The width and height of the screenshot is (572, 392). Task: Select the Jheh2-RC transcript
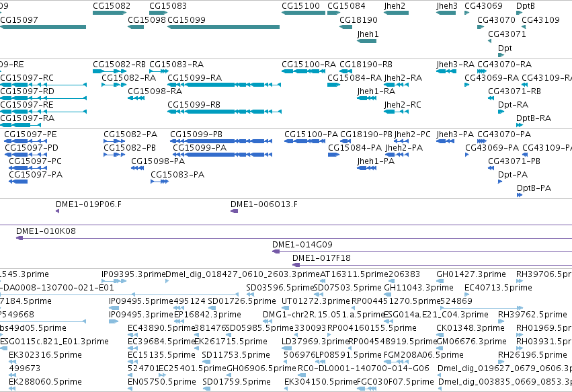pyautogui.click(x=396, y=112)
